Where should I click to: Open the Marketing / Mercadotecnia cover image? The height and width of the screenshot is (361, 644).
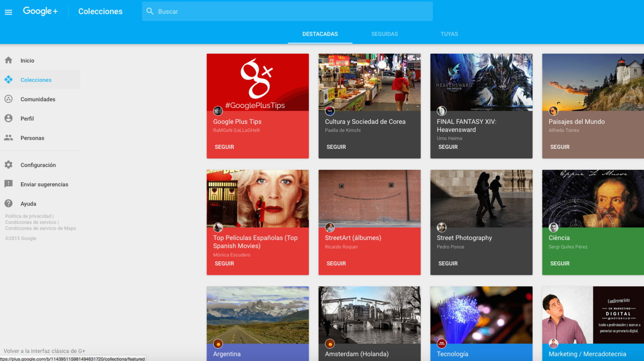coord(593,315)
